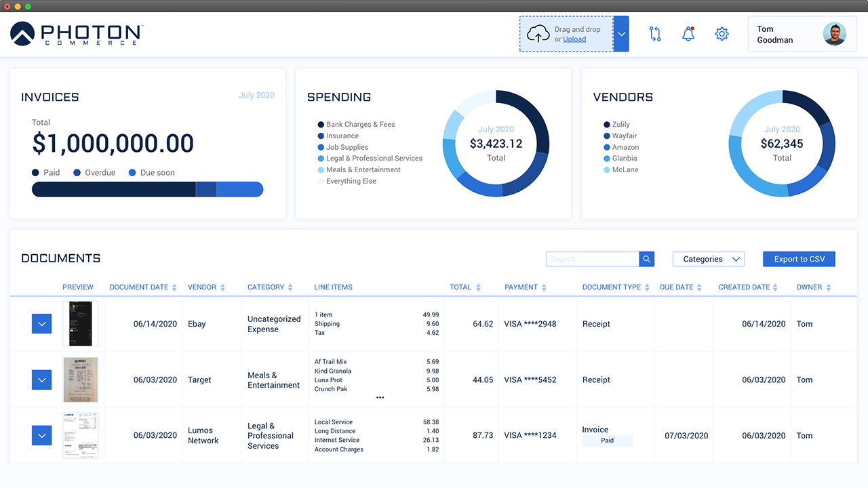Open the Lumos Network invoice thumbnail
Viewport: 868px width, 488px height.
pos(81,435)
